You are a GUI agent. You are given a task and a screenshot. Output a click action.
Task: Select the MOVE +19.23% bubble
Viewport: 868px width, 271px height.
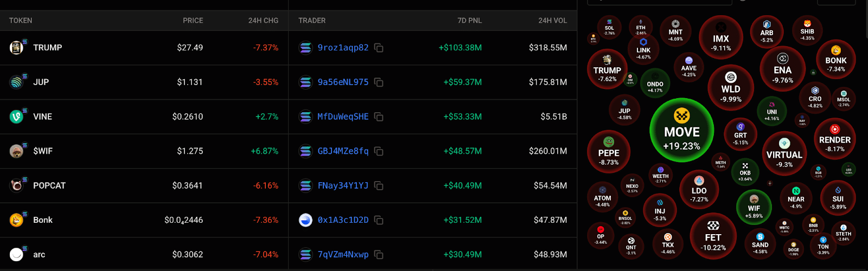(x=681, y=130)
